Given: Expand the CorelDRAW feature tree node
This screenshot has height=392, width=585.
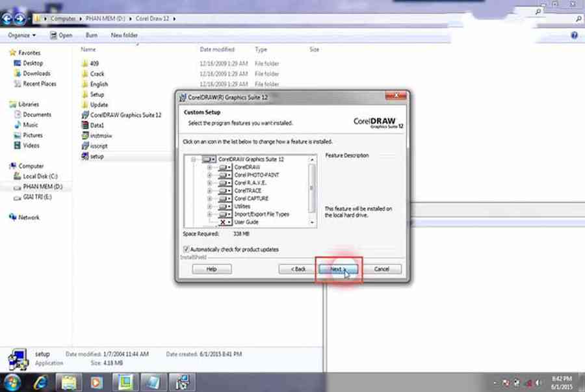Looking at the screenshot, I should pos(209,167).
